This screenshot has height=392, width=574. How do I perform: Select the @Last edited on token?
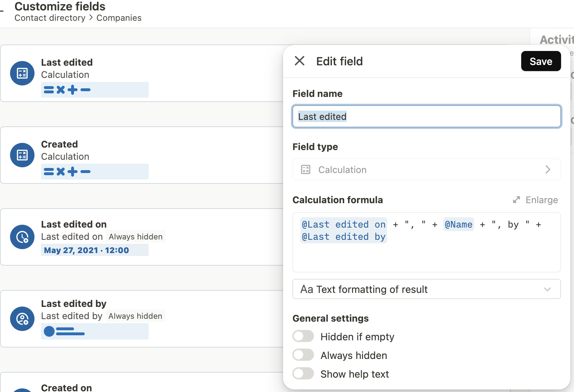coord(344,224)
